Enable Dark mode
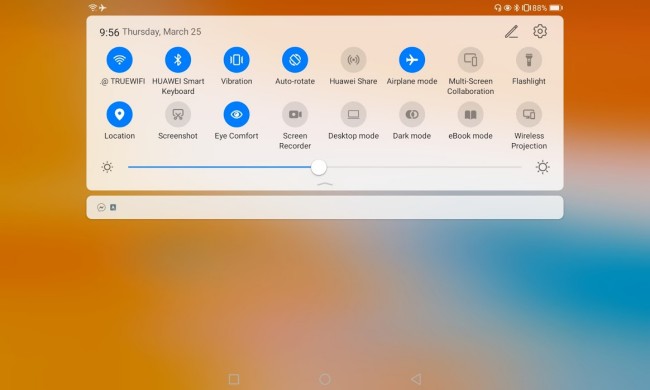This screenshot has height=390, width=650. 412,114
